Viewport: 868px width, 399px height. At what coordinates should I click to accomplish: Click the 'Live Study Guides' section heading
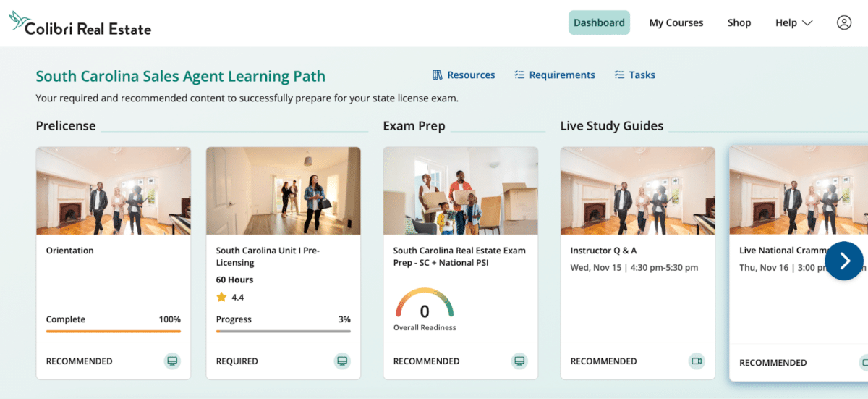[612, 125]
